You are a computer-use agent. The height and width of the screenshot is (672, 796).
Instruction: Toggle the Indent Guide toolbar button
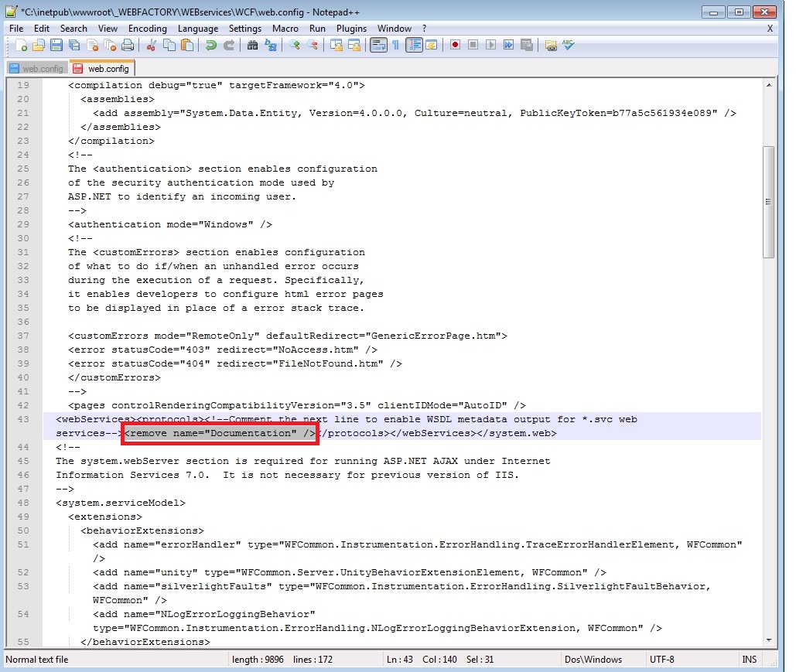[414, 46]
